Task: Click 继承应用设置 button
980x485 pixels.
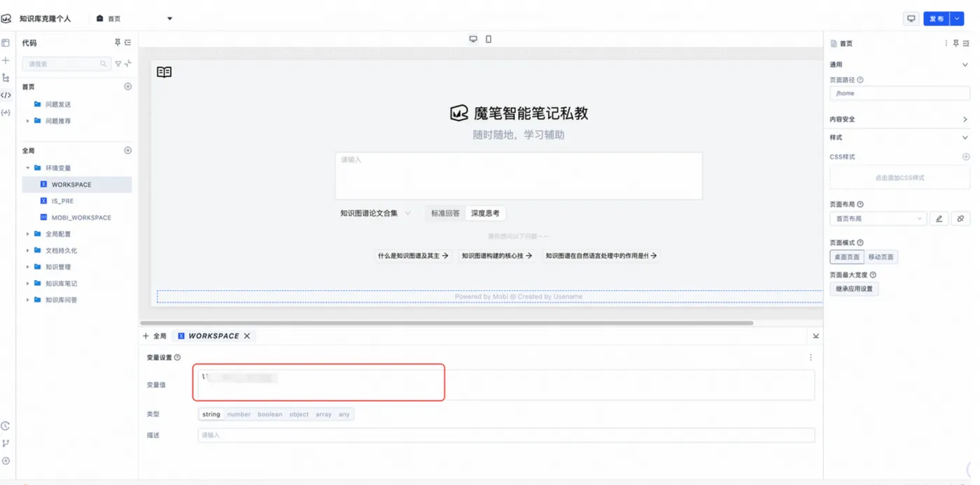Action: pyautogui.click(x=854, y=289)
